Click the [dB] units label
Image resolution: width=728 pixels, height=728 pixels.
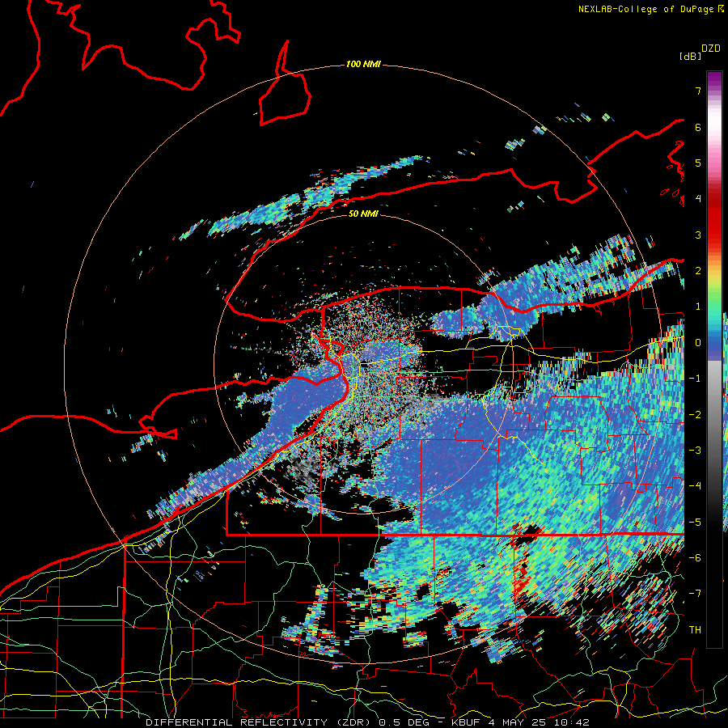[691, 56]
